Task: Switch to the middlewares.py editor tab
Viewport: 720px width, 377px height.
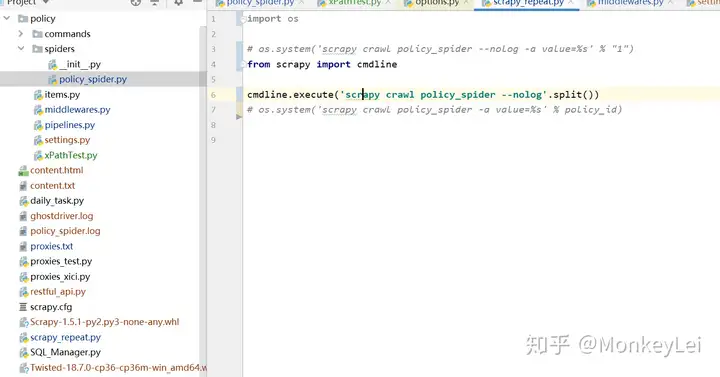Action: [x=630, y=3]
